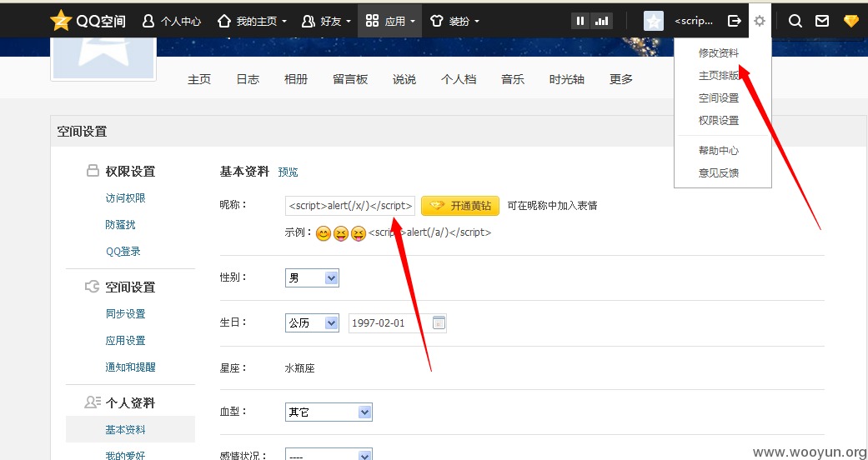Click the lock icon beside 权限设置
This screenshot has height=460, width=868.
93,171
